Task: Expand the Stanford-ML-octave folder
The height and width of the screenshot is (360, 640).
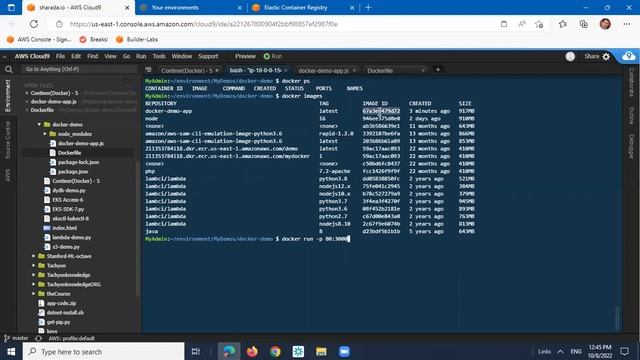Action: point(33,256)
